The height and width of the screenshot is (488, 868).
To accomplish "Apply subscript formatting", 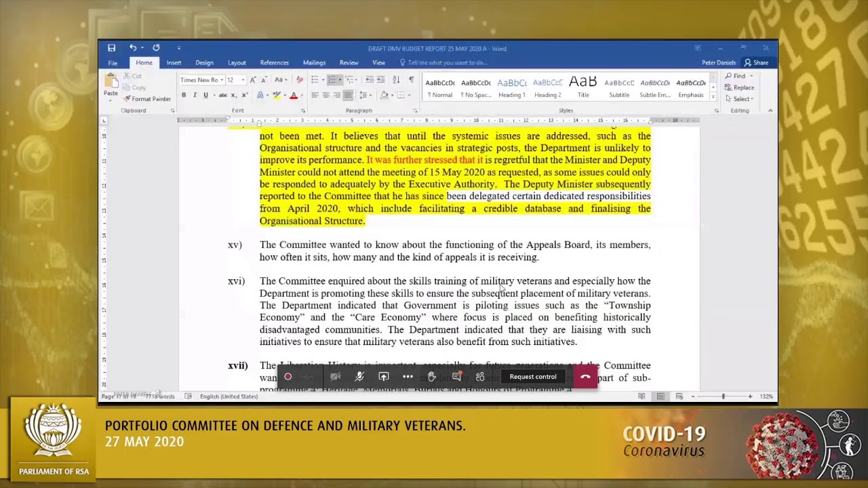I will point(234,95).
